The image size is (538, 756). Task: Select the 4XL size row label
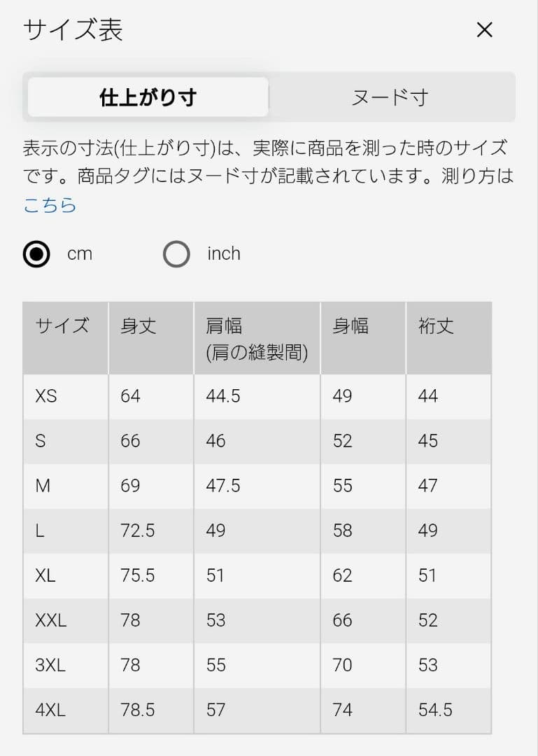50,710
